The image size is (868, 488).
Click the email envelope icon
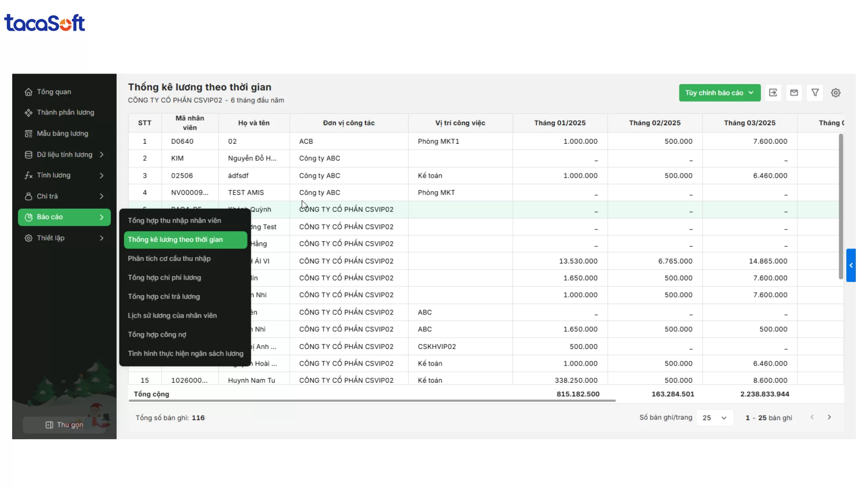click(x=794, y=93)
